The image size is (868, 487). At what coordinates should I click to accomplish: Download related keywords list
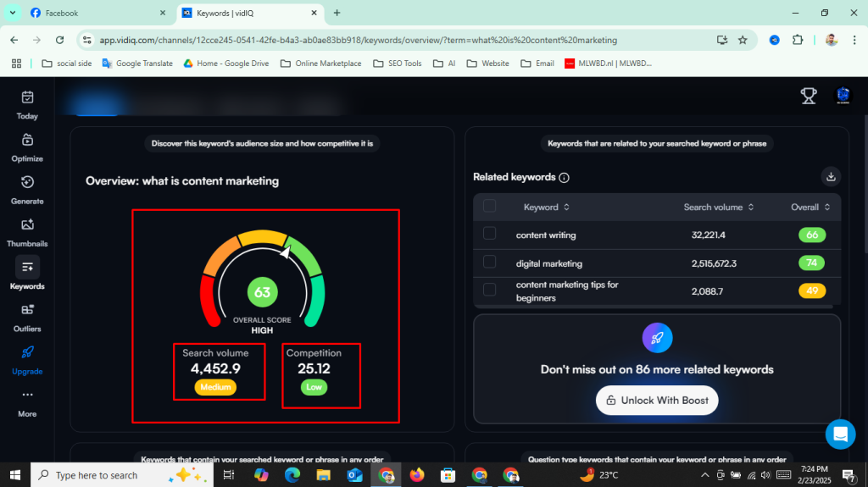tap(831, 177)
